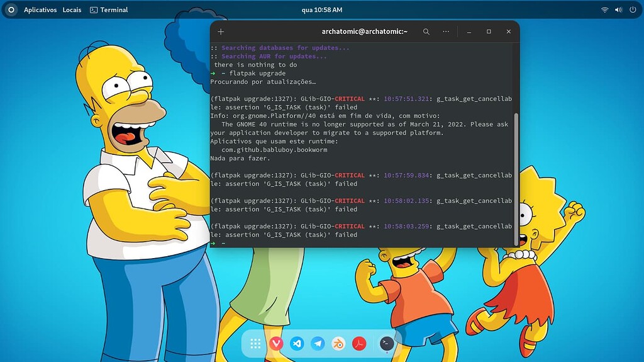This screenshot has width=644, height=362.
Task: Close the archatomic terminal window
Action: 508,31
